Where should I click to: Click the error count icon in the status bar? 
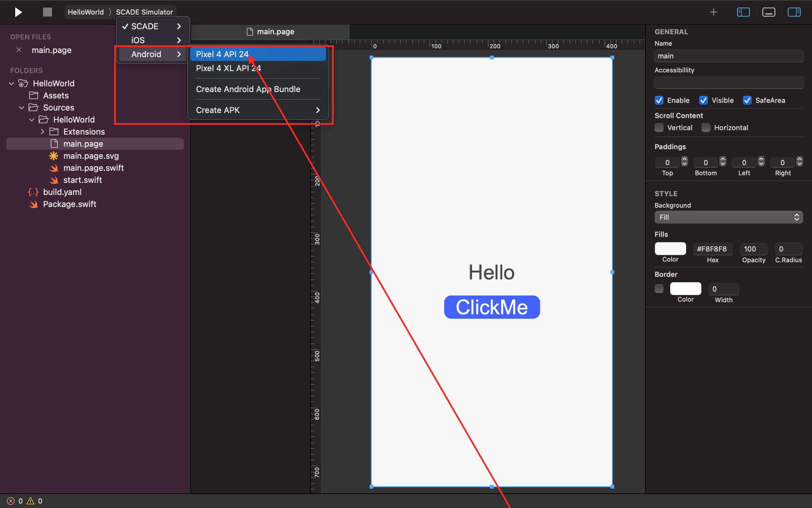pos(11,501)
